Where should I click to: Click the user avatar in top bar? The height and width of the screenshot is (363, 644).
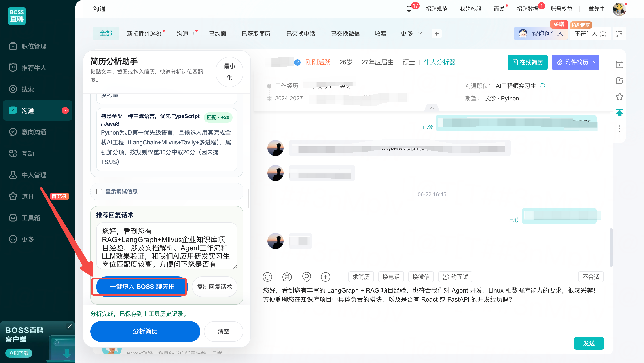pyautogui.click(x=619, y=9)
